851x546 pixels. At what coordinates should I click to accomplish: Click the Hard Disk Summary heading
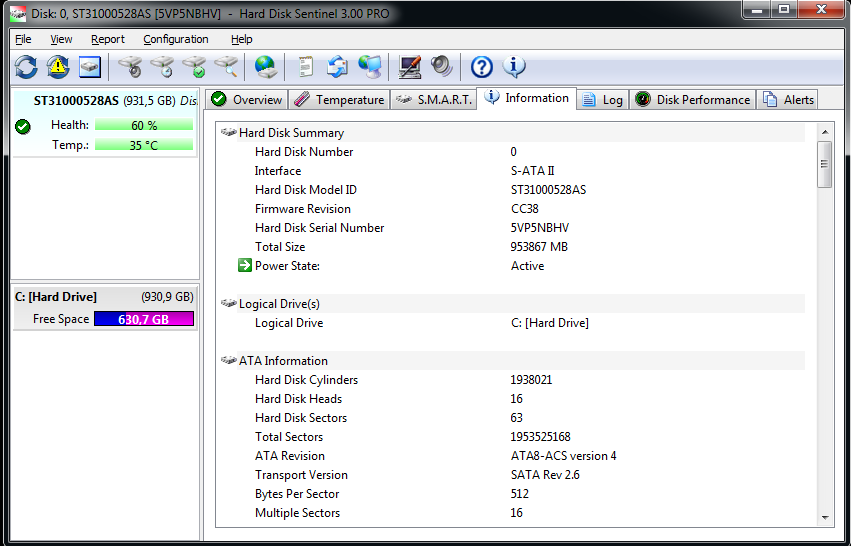[x=291, y=132]
